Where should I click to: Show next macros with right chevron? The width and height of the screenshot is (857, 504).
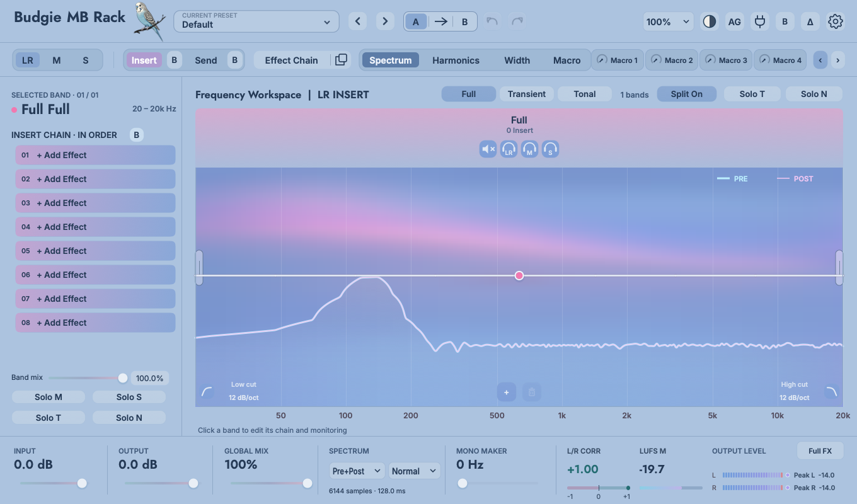(x=837, y=60)
